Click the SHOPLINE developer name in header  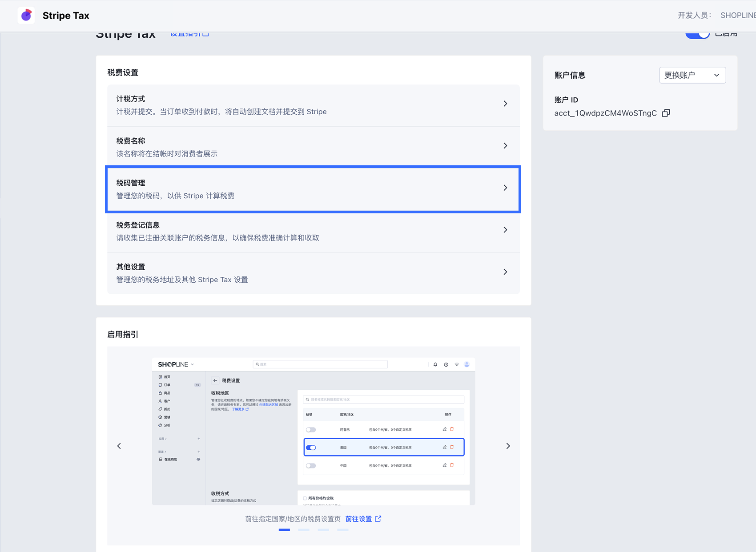738,15
